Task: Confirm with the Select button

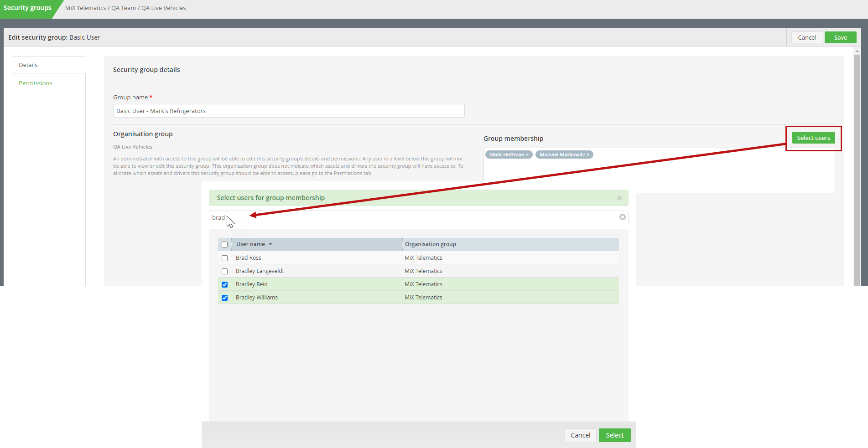Action: pyautogui.click(x=614, y=435)
